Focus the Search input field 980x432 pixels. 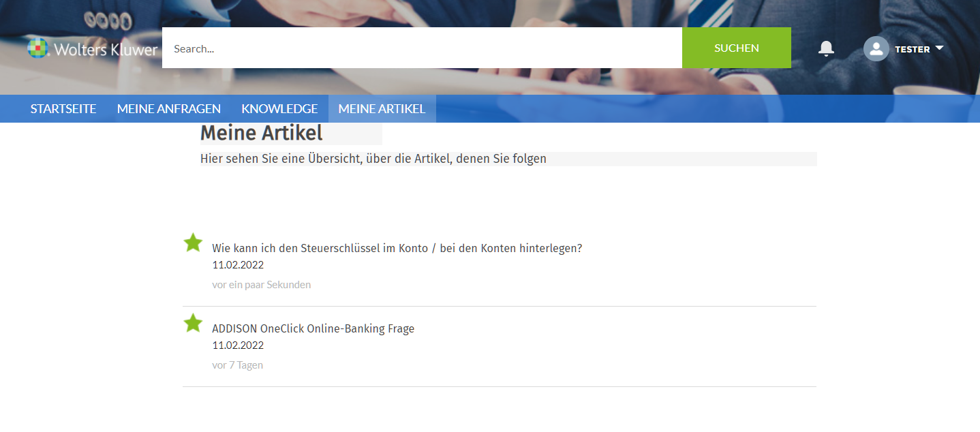421,48
